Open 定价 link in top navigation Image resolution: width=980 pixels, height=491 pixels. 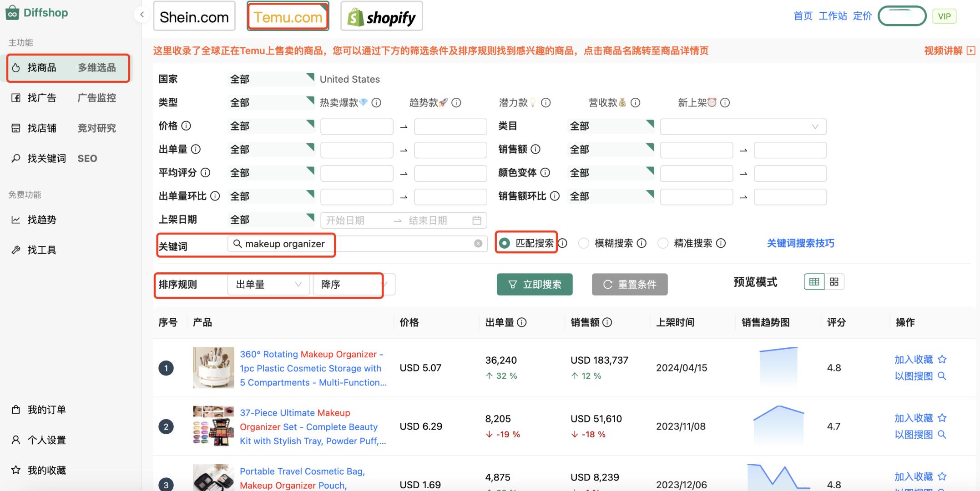(x=862, y=16)
